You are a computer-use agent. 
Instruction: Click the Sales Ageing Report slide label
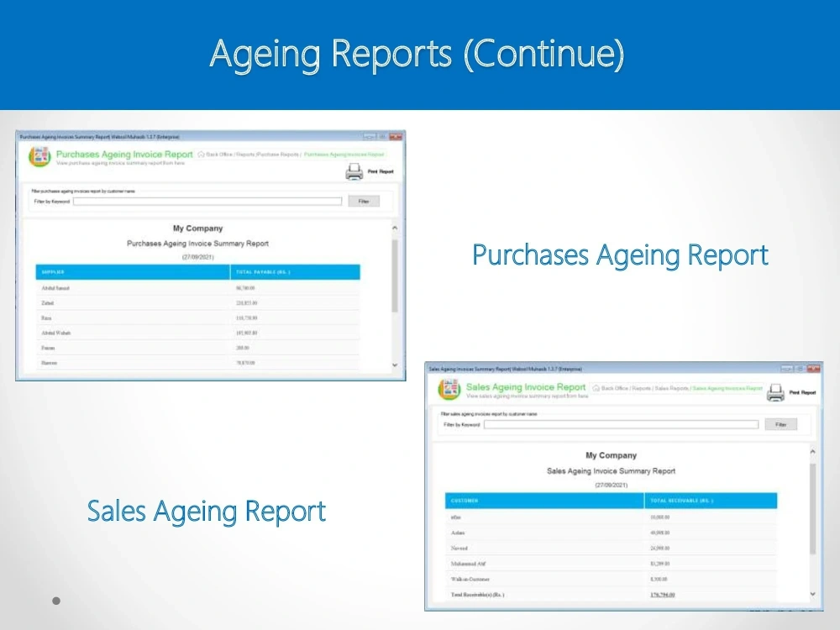point(207,511)
